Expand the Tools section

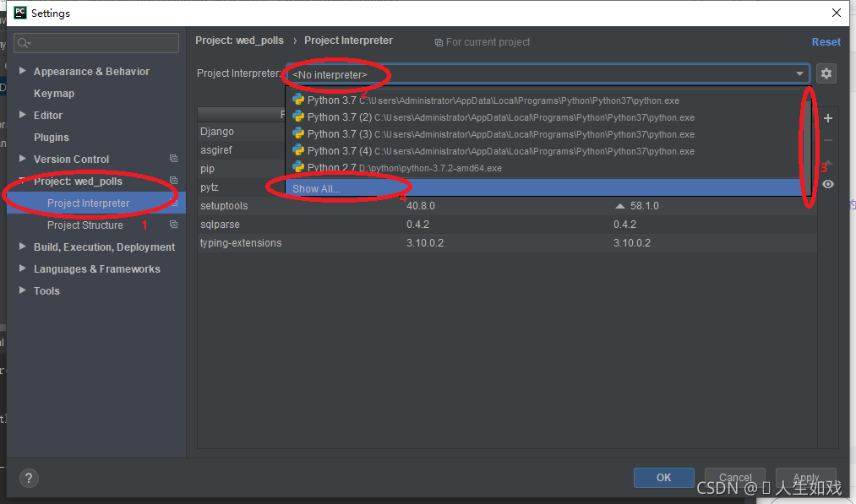tap(22, 290)
